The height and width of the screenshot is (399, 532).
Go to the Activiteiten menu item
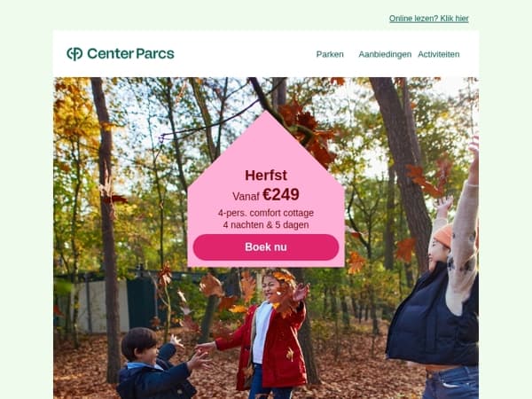pos(438,54)
